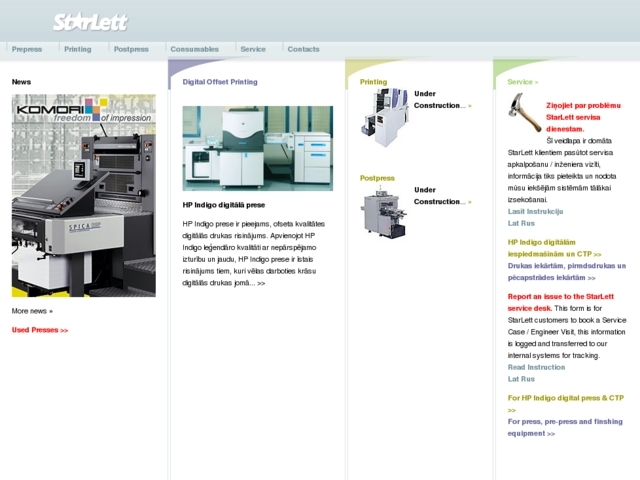Go to the Postpress menu item

click(x=131, y=49)
